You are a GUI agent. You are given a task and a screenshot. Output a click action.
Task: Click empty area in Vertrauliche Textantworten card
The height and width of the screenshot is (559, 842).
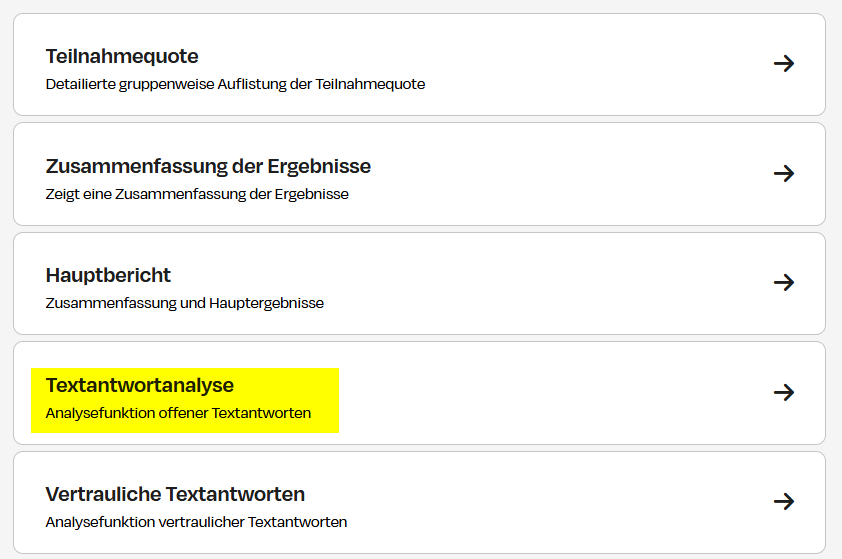pyautogui.click(x=560, y=501)
